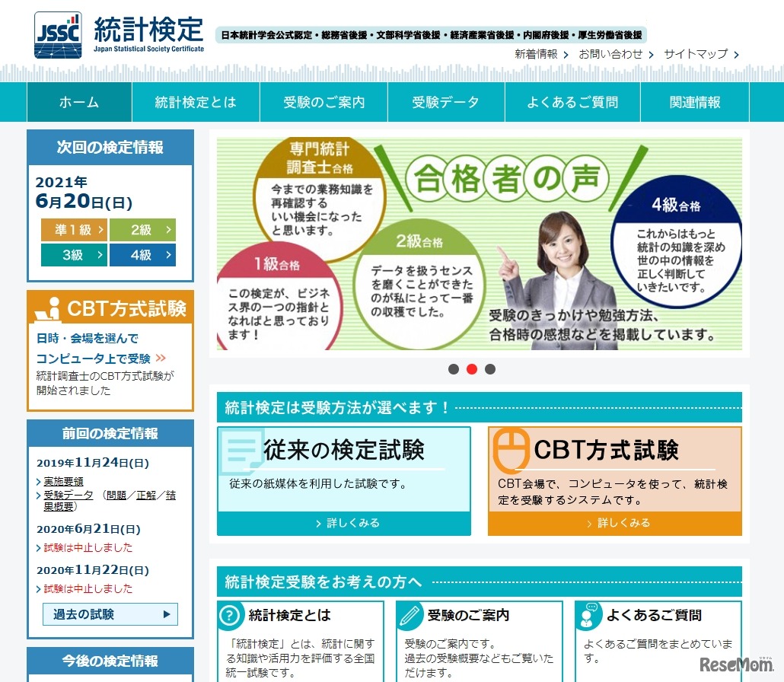
Task: Click the CBT方式試験 person-at-computer icon
Action: (x=48, y=308)
